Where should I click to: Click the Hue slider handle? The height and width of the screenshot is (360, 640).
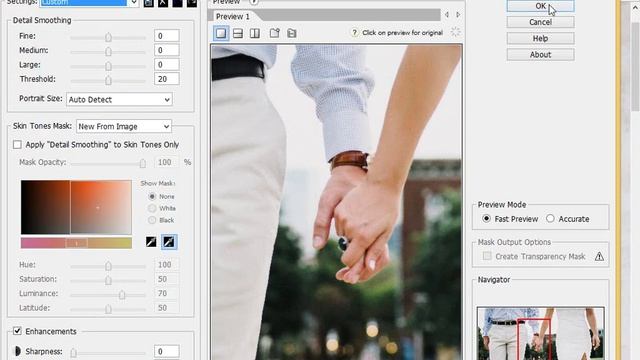108,266
